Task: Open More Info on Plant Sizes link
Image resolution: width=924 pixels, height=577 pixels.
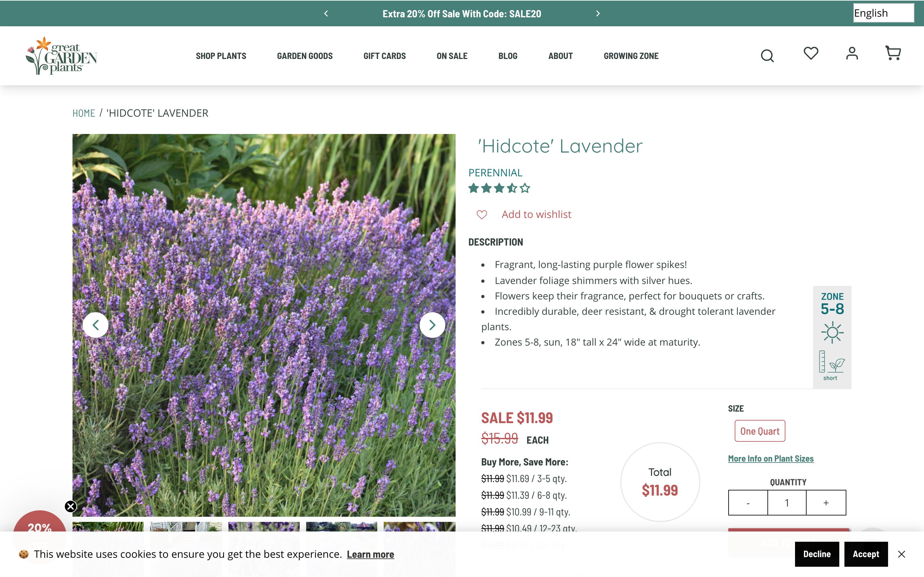Action: 771,459
